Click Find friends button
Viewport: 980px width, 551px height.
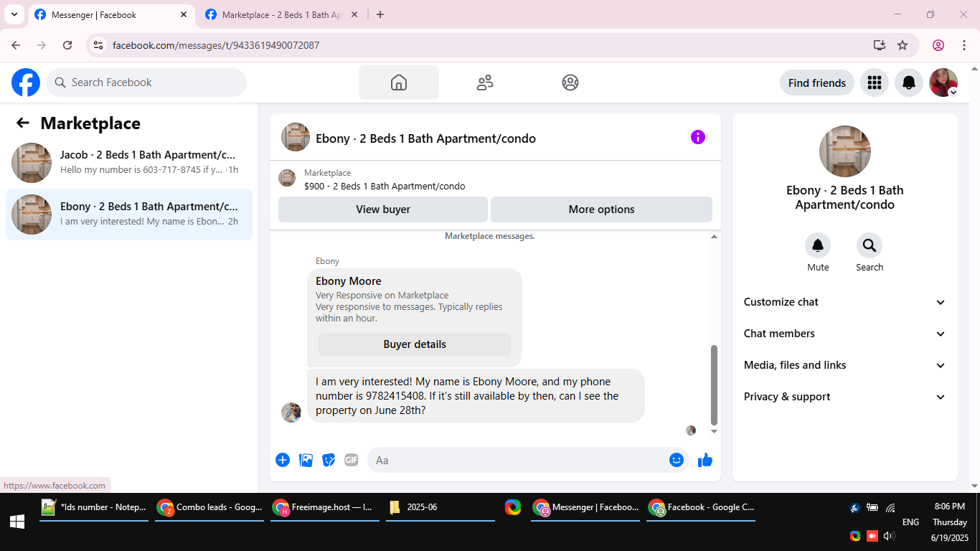(x=817, y=83)
